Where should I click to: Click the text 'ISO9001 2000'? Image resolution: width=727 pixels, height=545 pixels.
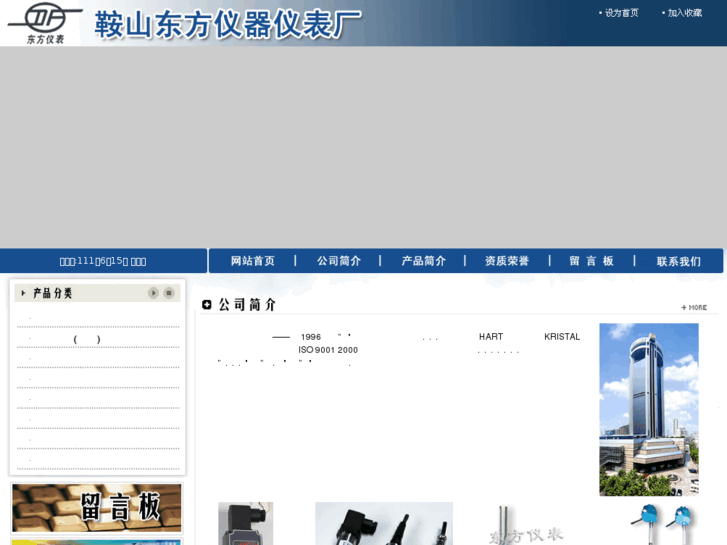click(328, 350)
